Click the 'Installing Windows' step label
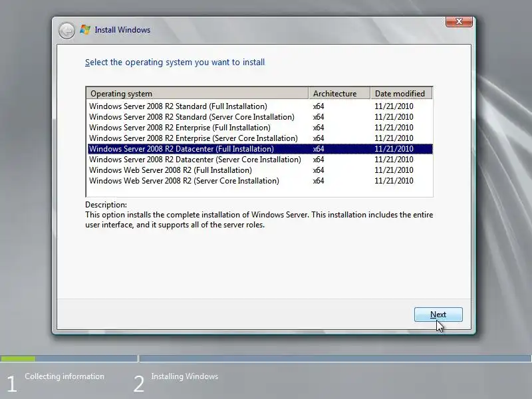Viewport: 532px width, 399px height. [x=185, y=376]
